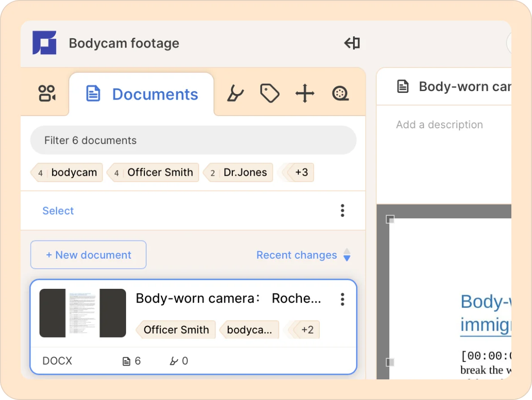Collapse the sidebar with the arrow icon
The image size is (532, 400).
[x=352, y=43]
